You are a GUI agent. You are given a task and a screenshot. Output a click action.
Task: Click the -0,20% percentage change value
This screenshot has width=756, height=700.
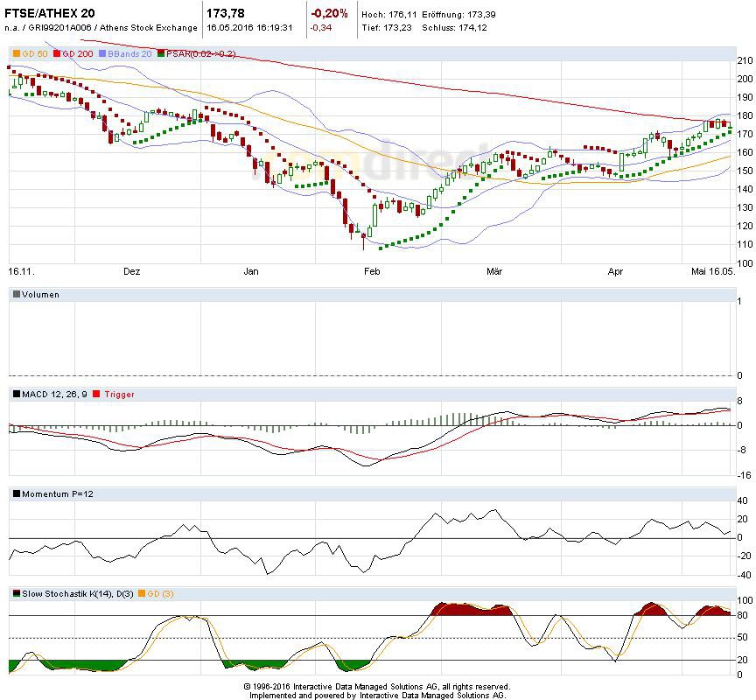[329, 13]
